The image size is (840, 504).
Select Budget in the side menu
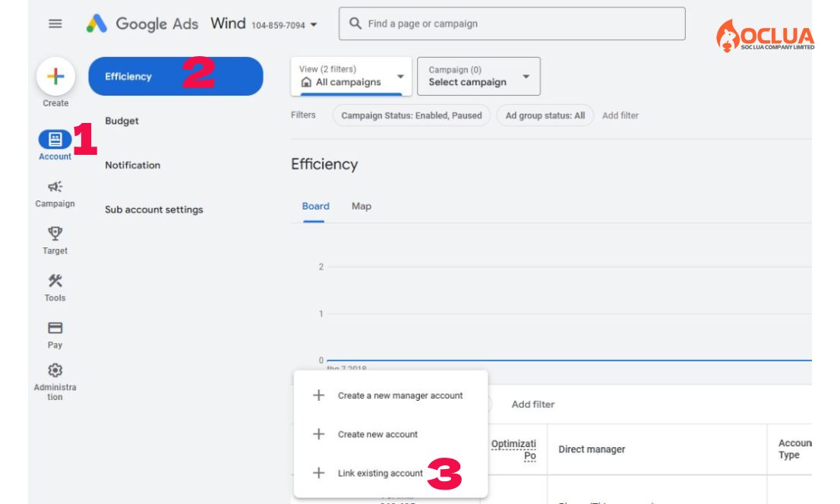pyautogui.click(x=122, y=121)
